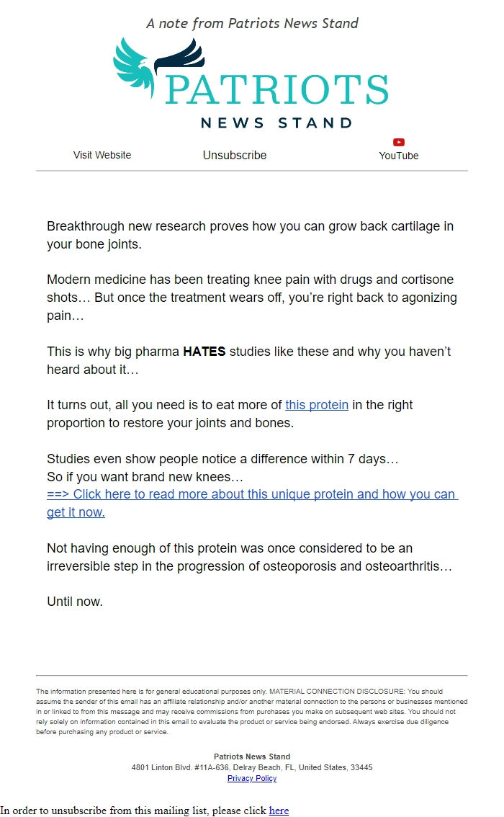Click the YouTube icon above the YouTube label
The image size is (504, 817).
[x=399, y=142]
